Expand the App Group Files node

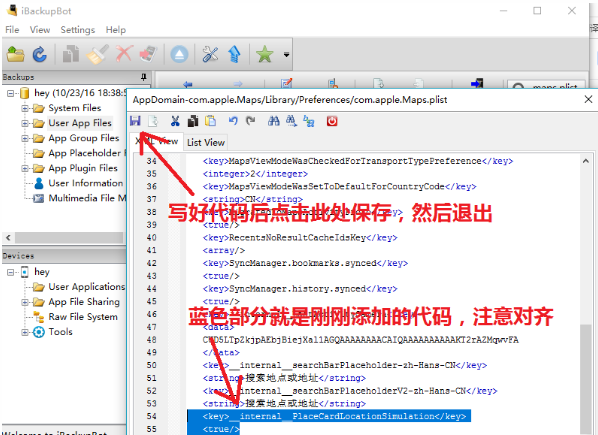tap(25, 138)
